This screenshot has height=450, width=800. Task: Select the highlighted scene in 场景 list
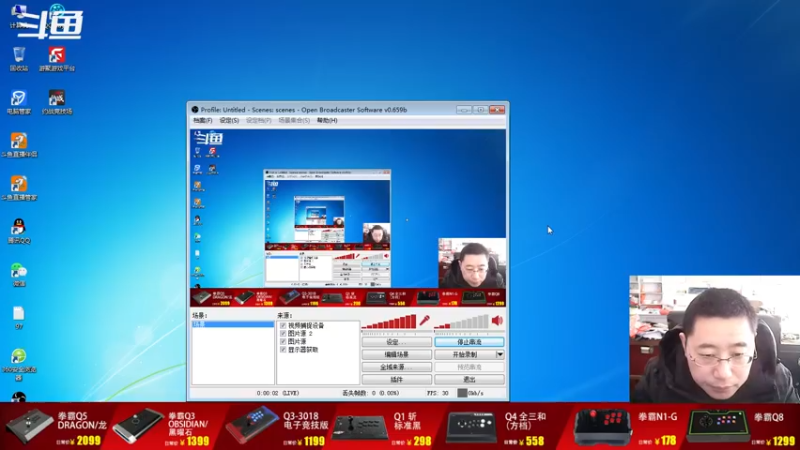pyautogui.click(x=233, y=324)
